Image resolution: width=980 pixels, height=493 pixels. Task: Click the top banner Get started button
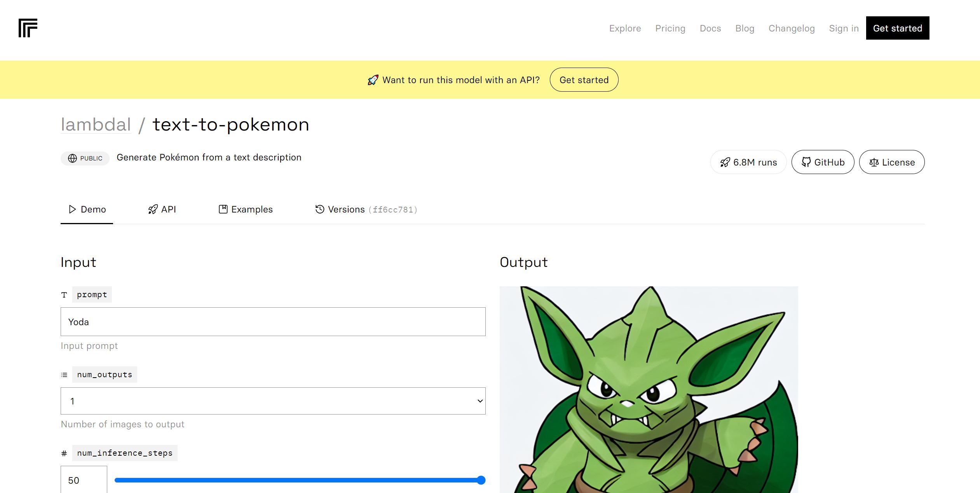(x=584, y=79)
